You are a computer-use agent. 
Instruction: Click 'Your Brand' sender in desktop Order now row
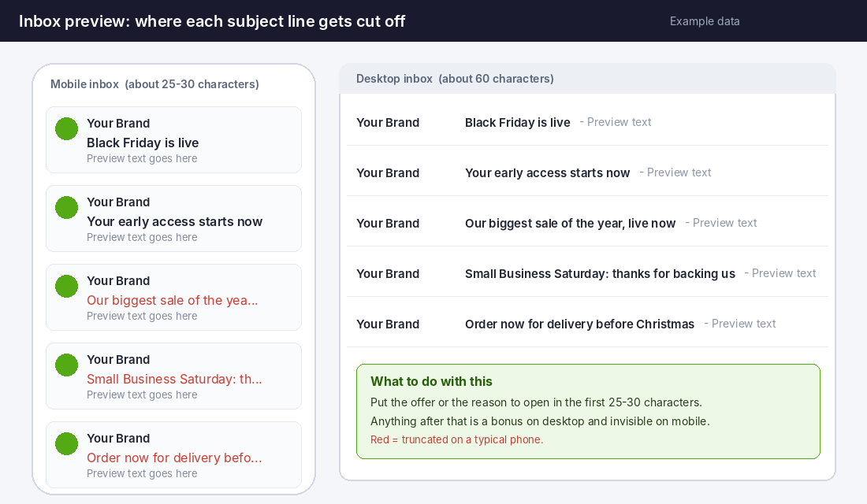tap(388, 324)
